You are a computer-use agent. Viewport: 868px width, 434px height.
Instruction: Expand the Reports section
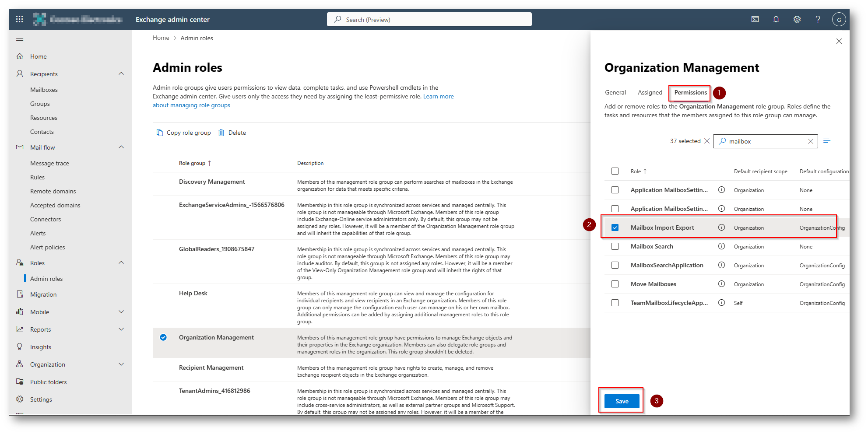click(121, 329)
